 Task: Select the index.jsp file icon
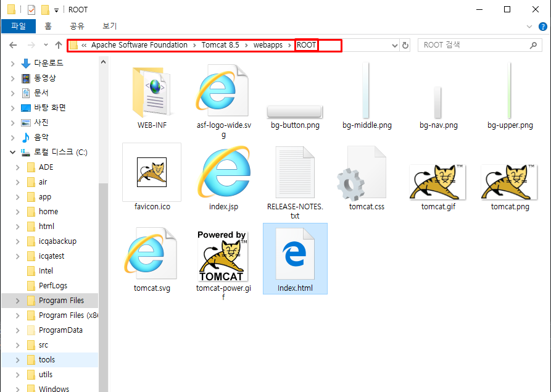tap(224, 172)
